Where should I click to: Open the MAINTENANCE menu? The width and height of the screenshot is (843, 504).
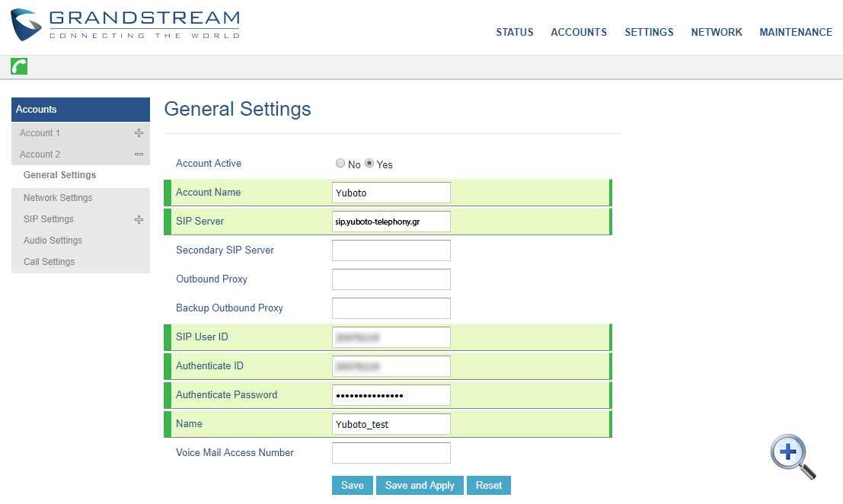point(796,32)
